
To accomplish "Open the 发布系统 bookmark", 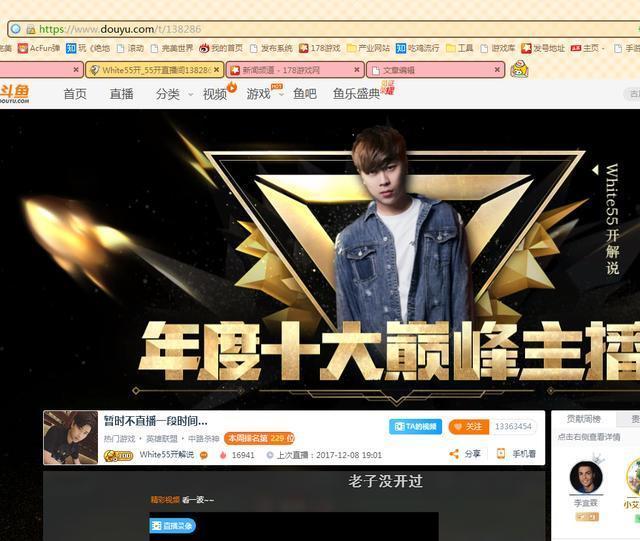I will [271, 48].
